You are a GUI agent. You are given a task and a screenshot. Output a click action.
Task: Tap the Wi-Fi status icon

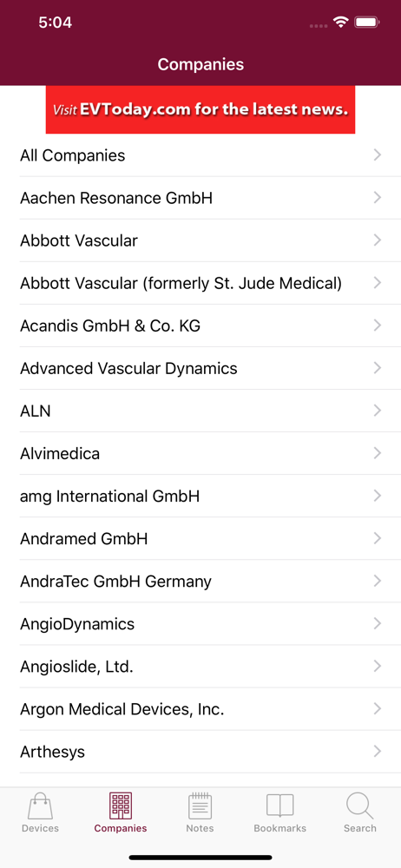(x=340, y=23)
